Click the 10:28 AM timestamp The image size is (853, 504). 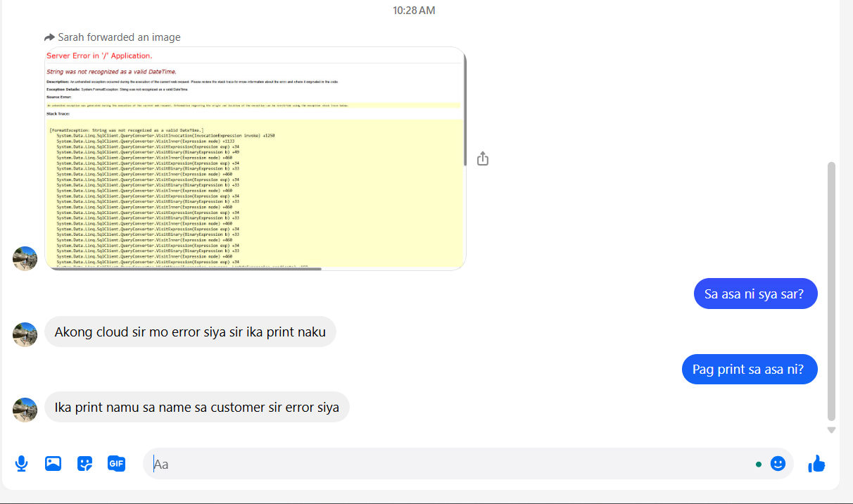coord(414,11)
